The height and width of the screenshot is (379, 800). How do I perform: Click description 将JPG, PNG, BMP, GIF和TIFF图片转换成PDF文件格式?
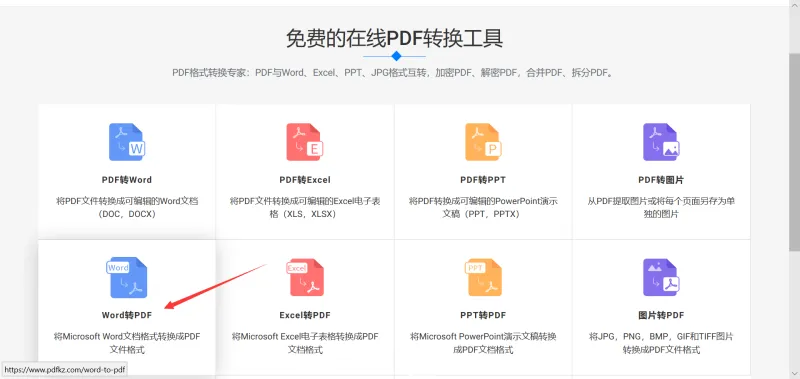point(661,343)
